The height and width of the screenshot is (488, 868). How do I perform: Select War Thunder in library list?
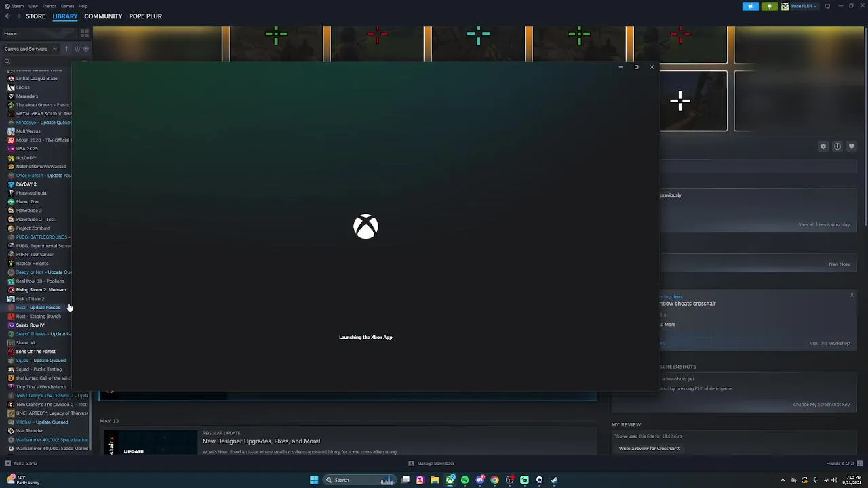point(29,431)
